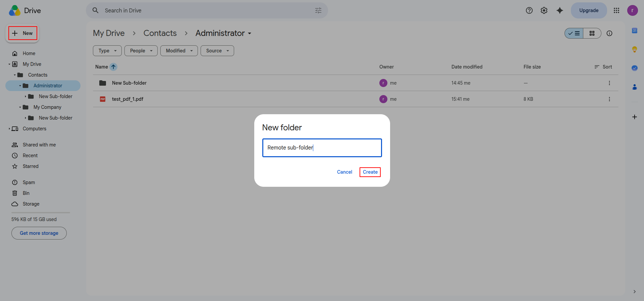Screen dimensions: 644x301
Task: Open the Modified filter dropdown
Action: tap(179, 51)
